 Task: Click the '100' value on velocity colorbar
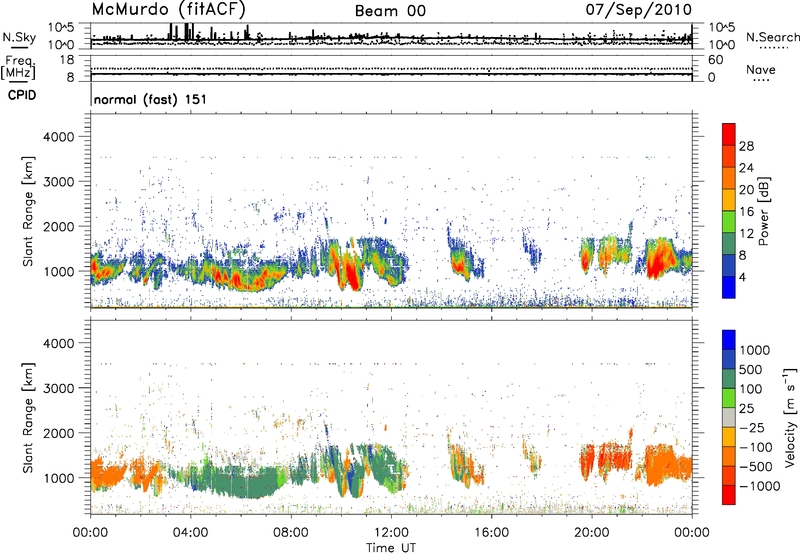coord(751,389)
